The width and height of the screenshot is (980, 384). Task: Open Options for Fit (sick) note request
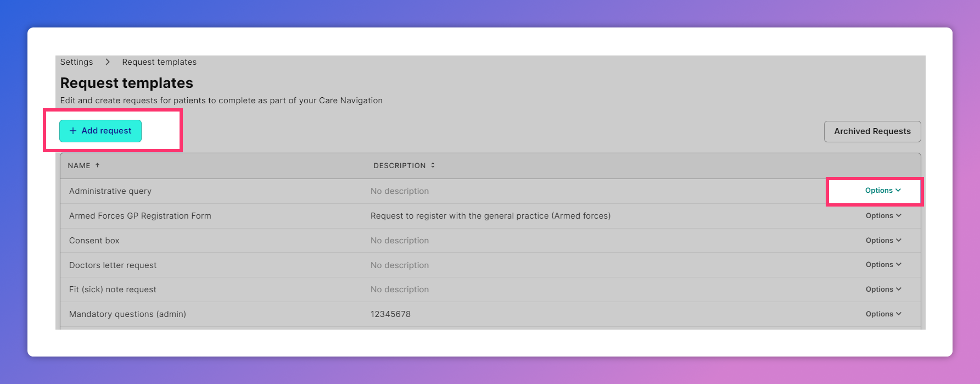pos(883,290)
